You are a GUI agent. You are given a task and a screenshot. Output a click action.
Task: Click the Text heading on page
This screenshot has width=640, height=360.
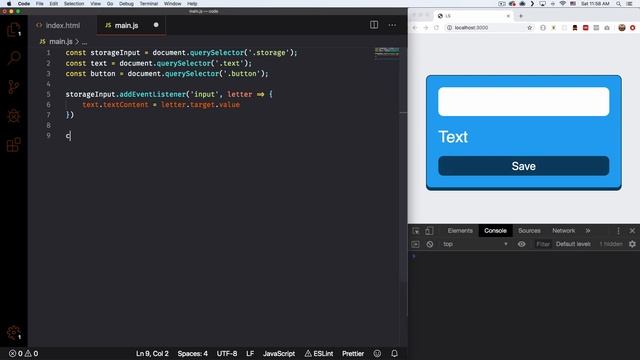point(453,137)
